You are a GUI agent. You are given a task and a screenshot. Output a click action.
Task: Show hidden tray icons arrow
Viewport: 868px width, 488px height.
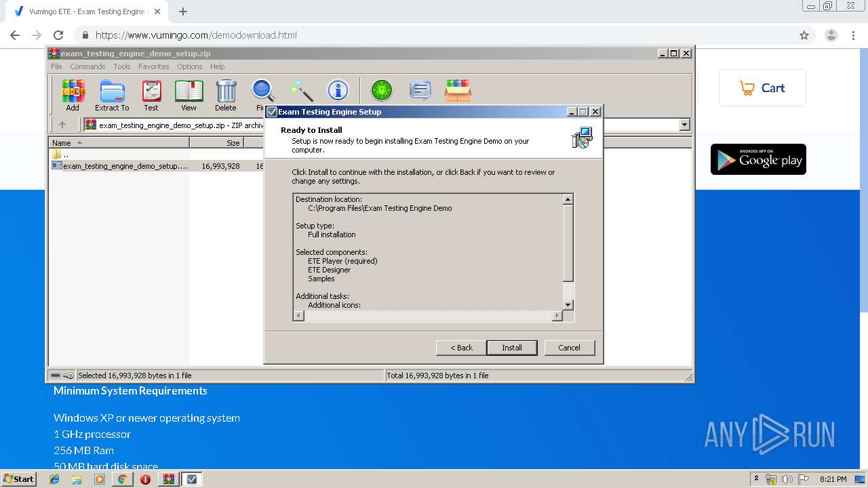pyautogui.click(x=757, y=479)
